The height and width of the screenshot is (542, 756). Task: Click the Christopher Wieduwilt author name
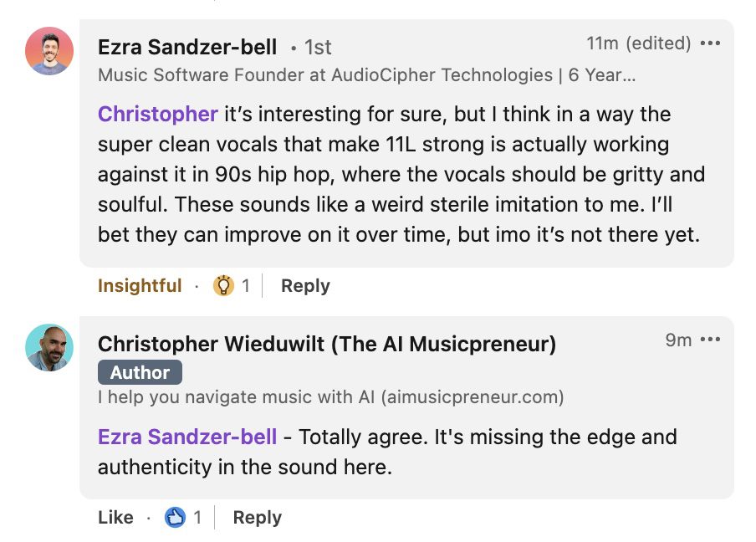click(x=326, y=344)
